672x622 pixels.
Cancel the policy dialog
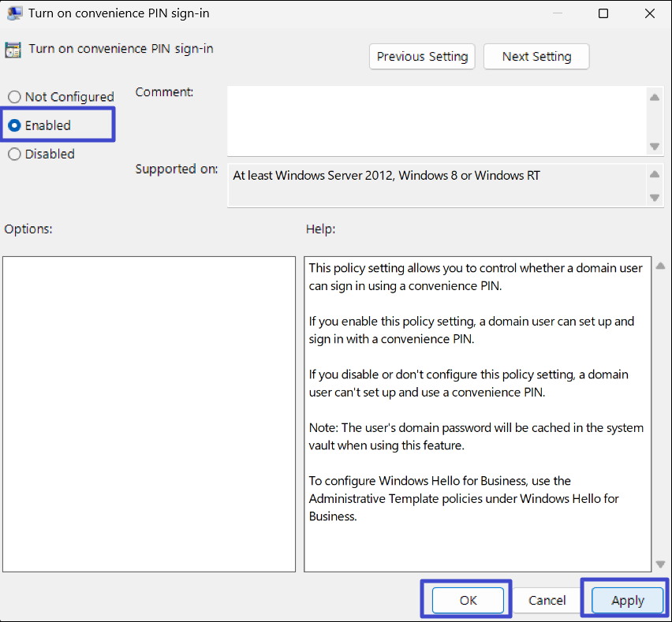(x=547, y=600)
